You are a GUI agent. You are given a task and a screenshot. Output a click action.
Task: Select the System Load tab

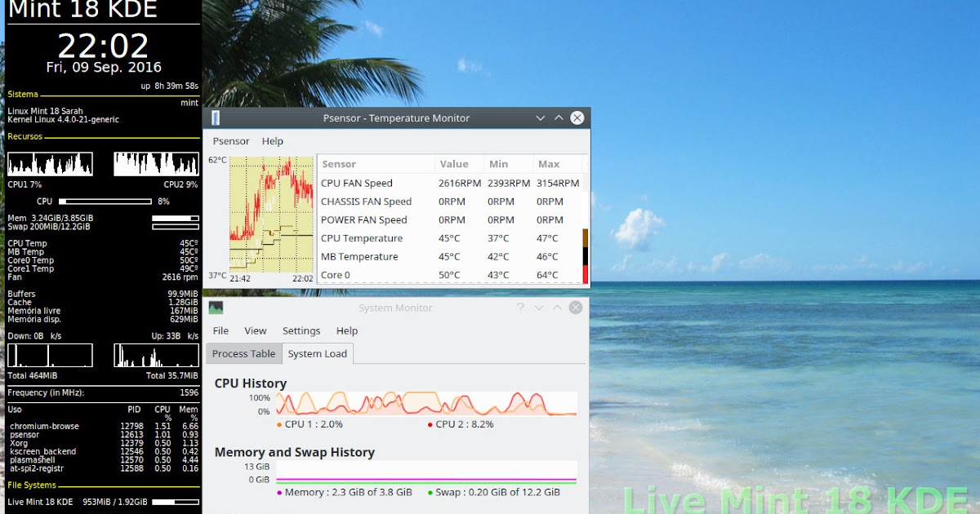coord(317,353)
